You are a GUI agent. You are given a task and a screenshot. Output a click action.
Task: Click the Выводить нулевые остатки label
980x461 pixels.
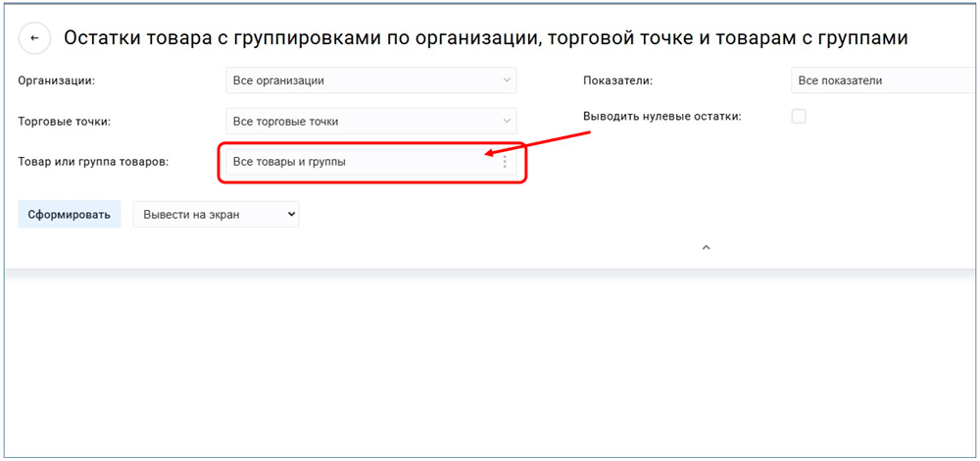click(x=661, y=116)
